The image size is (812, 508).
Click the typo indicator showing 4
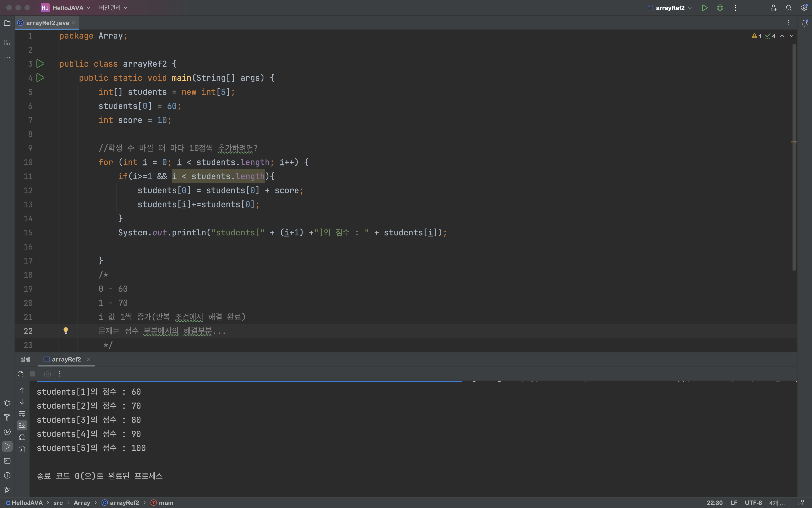[770, 36]
